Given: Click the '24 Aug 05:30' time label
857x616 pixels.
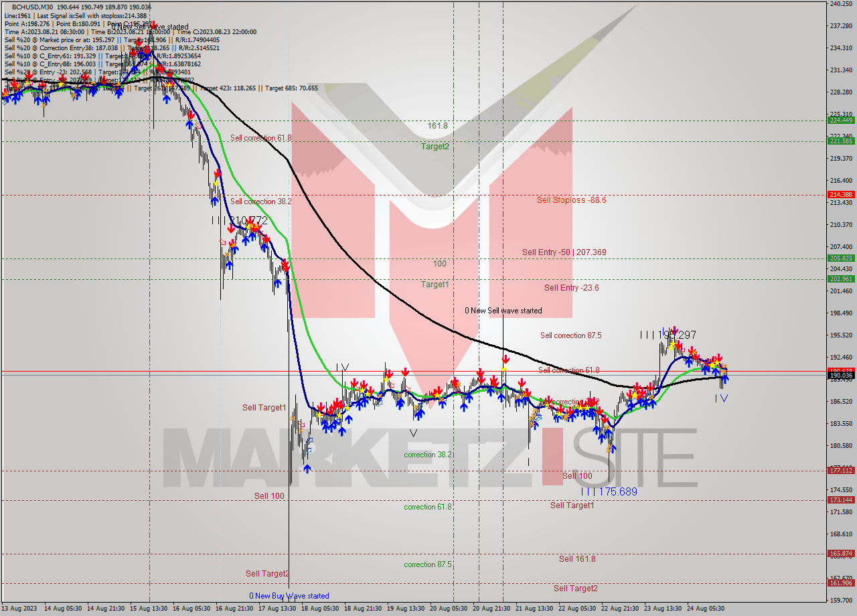Looking at the screenshot, I should [x=706, y=609].
